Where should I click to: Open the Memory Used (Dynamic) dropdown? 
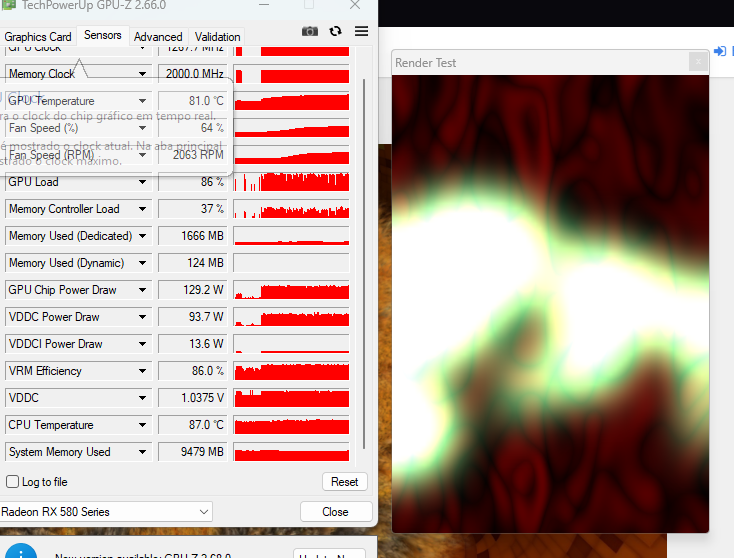pyautogui.click(x=142, y=263)
